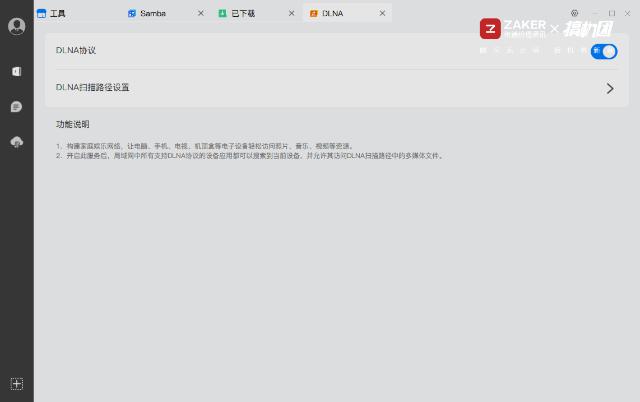
Task: Open the cloud upload sidebar icon
Action: click(16, 142)
